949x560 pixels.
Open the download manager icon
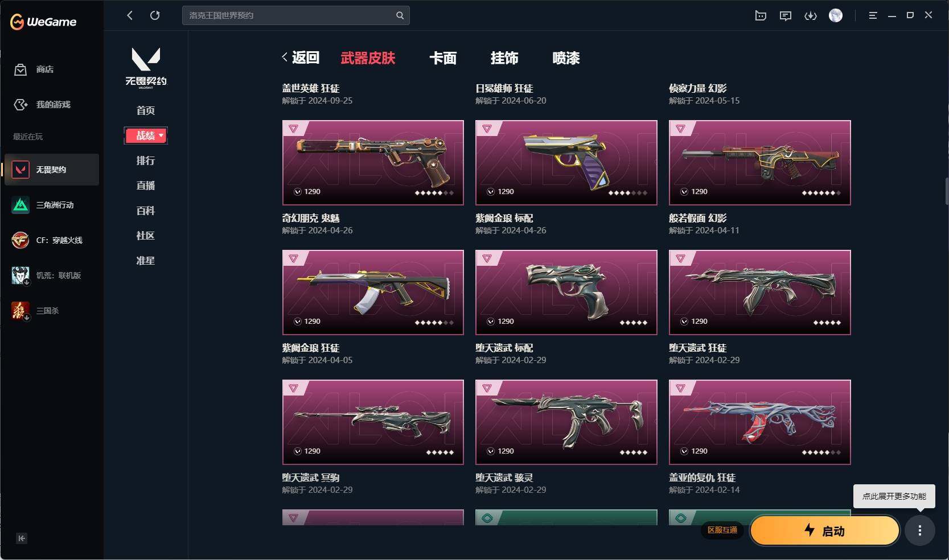[x=810, y=16]
